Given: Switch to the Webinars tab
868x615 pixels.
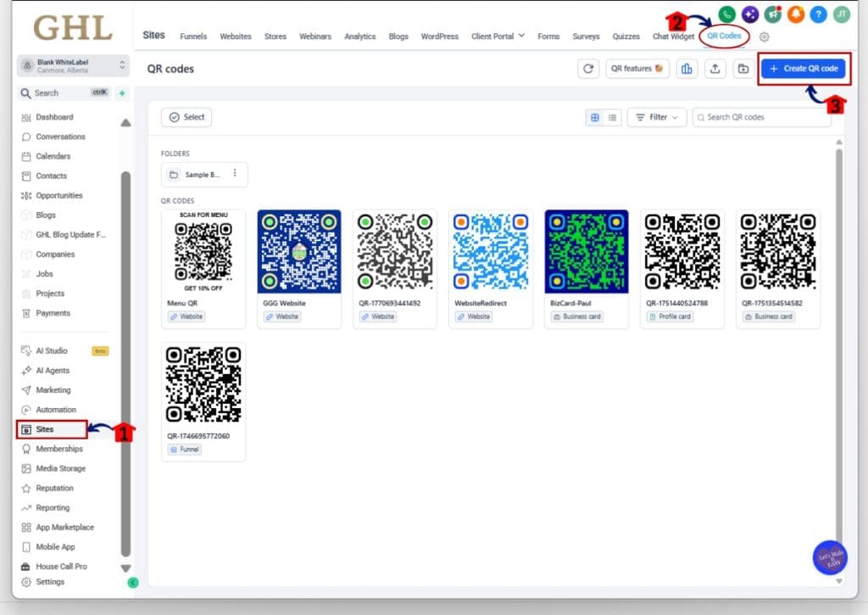Looking at the screenshot, I should [315, 36].
